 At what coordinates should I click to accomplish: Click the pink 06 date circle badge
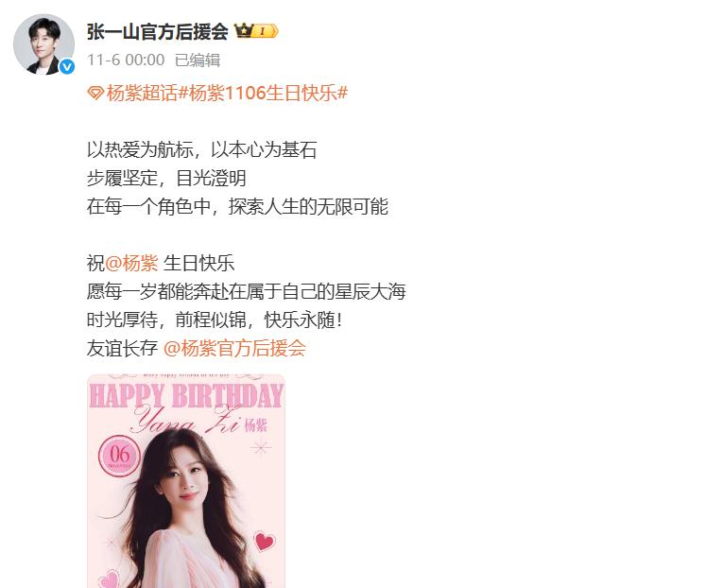[x=119, y=456]
